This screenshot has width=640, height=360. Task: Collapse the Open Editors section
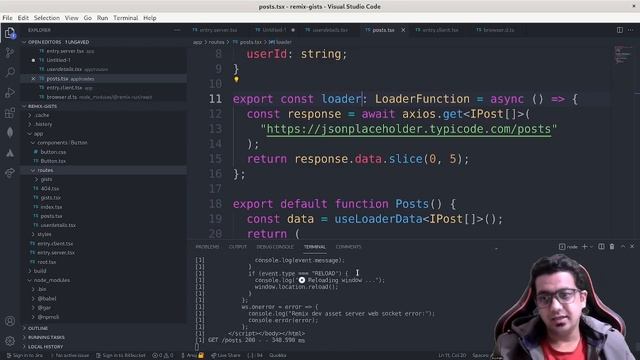24,42
